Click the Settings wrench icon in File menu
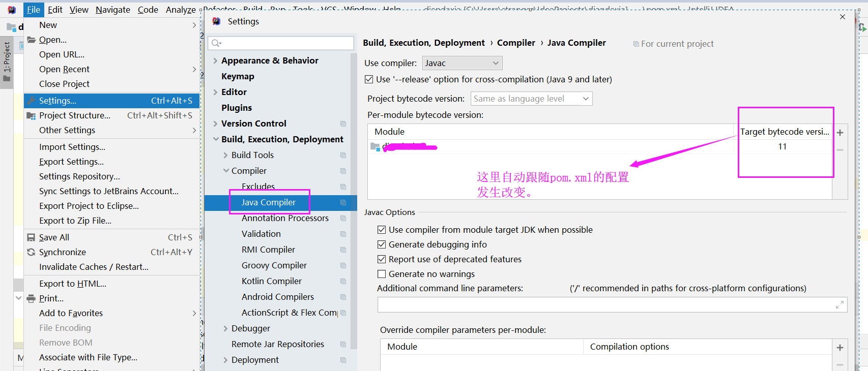Image resolution: width=868 pixels, height=371 pixels. pos(32,101)
